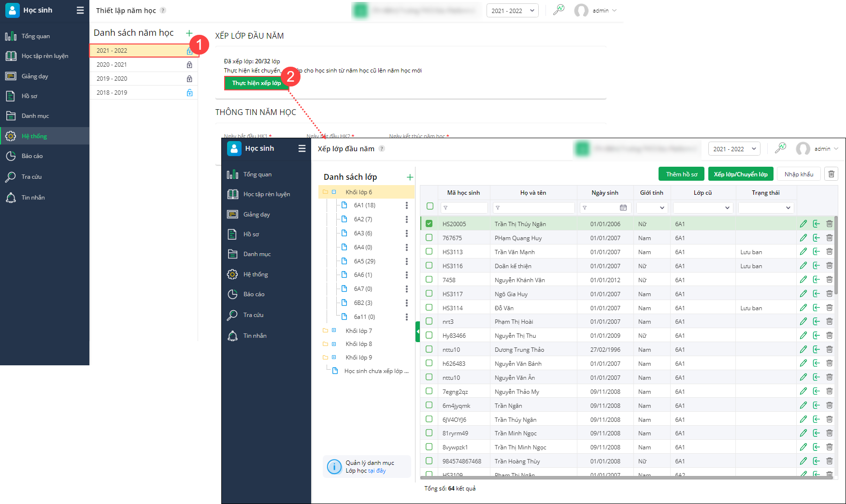Viewport: 846px width, 504px height.
Task: Open the admin account dropdown in back window
Action: click(595, 11)
